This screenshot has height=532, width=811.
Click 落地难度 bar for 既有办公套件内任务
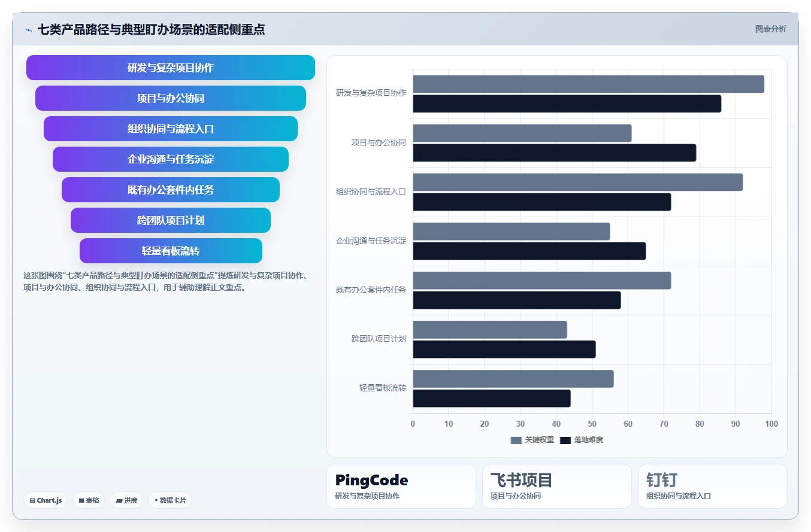[x=516, y=300]
